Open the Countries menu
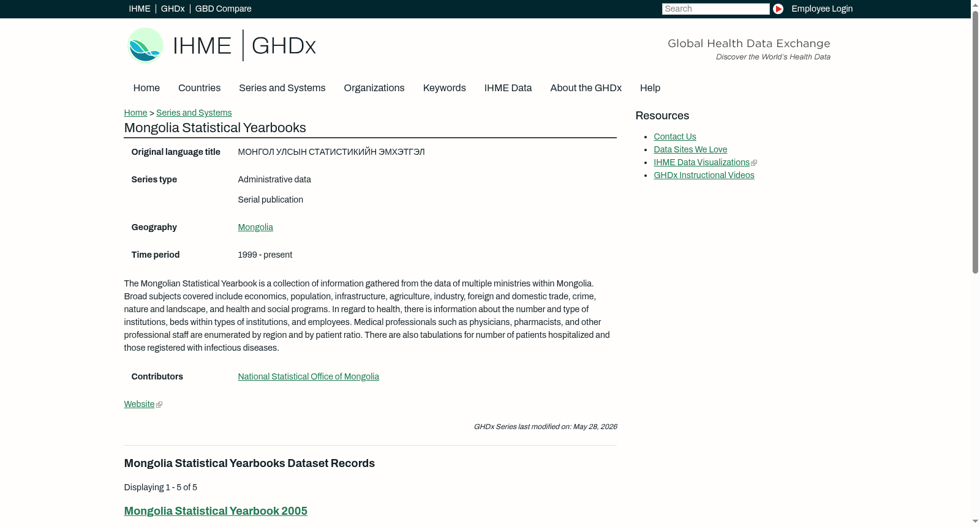Image resolution: width=980 pixels, height=527 pixels. tap(199, 88)
